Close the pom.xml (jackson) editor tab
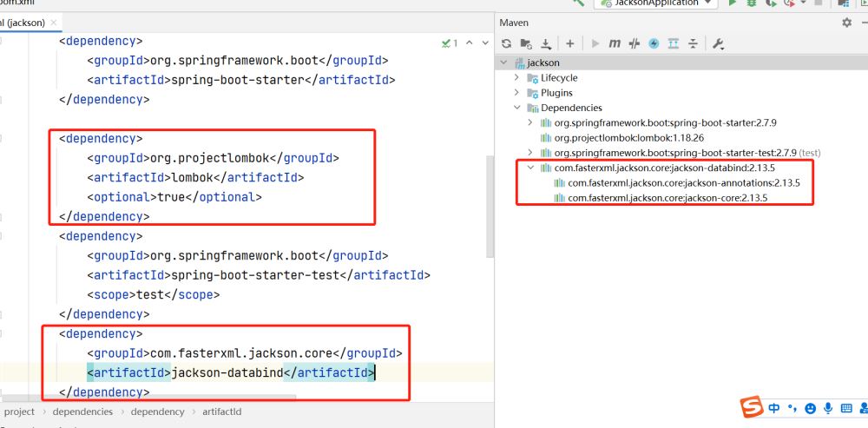 coord(53,23)
